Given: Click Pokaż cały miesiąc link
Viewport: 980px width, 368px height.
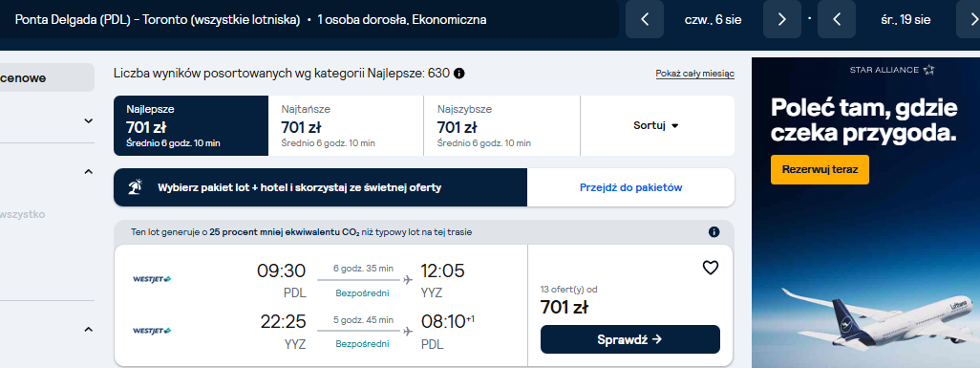Looking at the screenshot, I should (695, 74).
